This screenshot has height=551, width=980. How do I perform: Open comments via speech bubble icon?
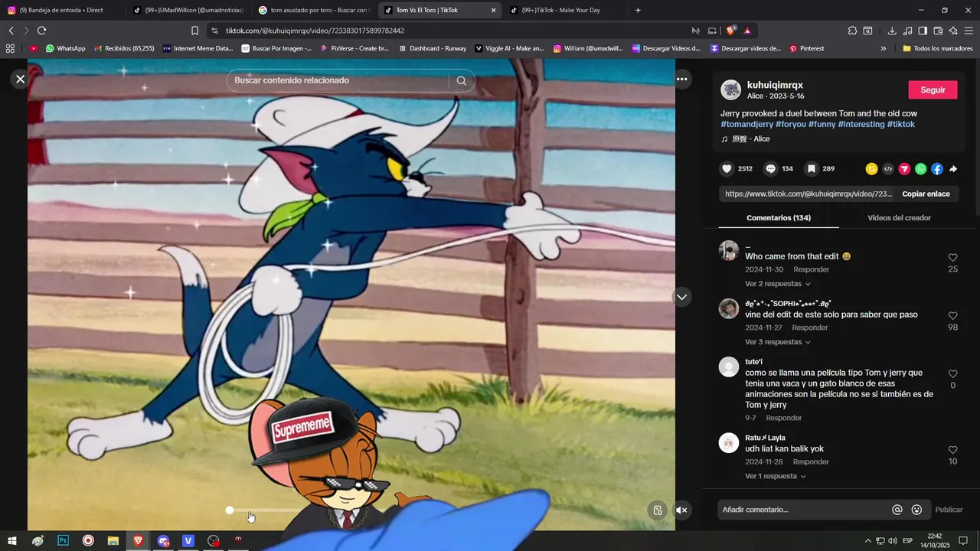point(770,168)
